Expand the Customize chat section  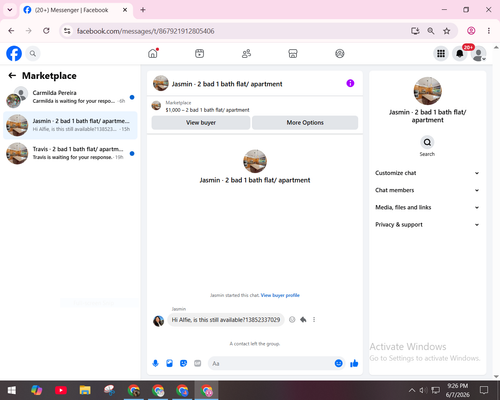tap(427, 173)
